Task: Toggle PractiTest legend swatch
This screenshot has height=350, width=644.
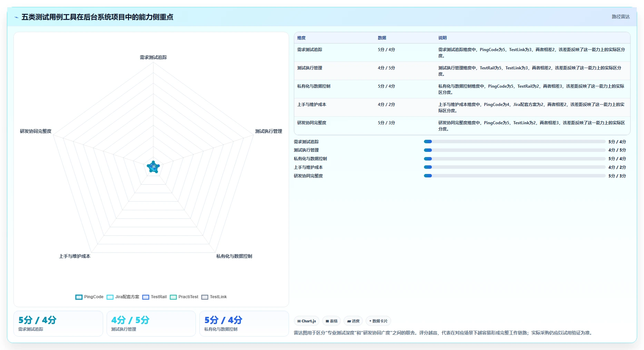Action: point(173,297)
